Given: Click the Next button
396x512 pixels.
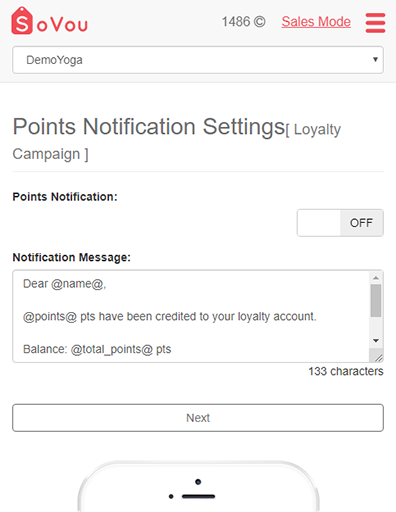Looking at the screenshot, I should point(198,418).
